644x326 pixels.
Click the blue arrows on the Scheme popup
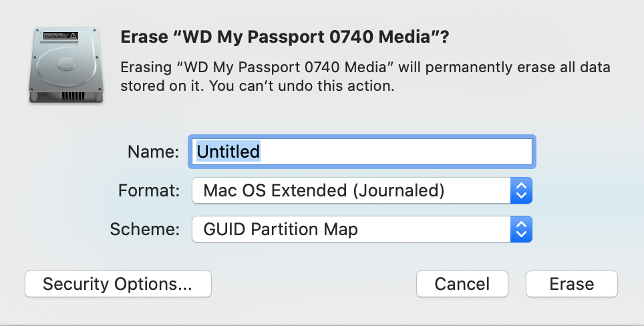(520, 230)
